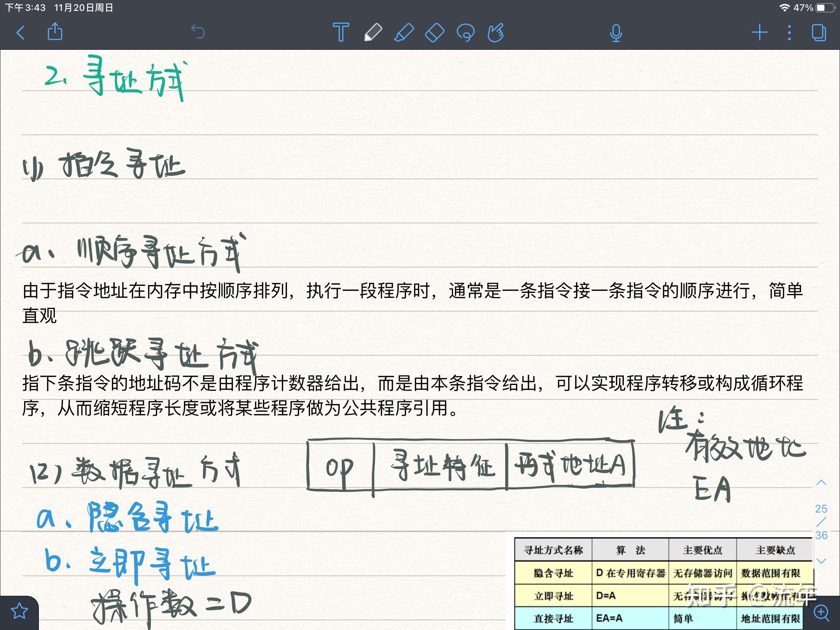
Task: Select the Pen tool
Action: [373, 32]
